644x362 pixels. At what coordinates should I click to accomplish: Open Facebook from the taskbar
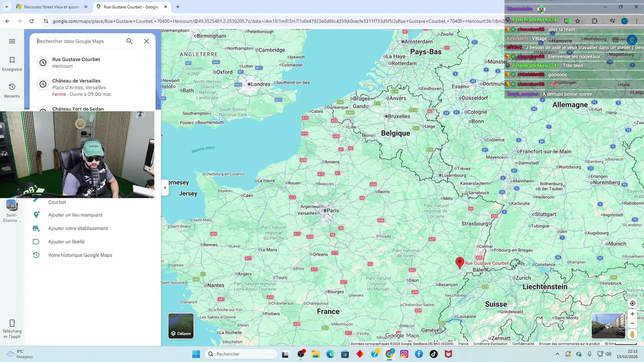[x=419, y=354]
